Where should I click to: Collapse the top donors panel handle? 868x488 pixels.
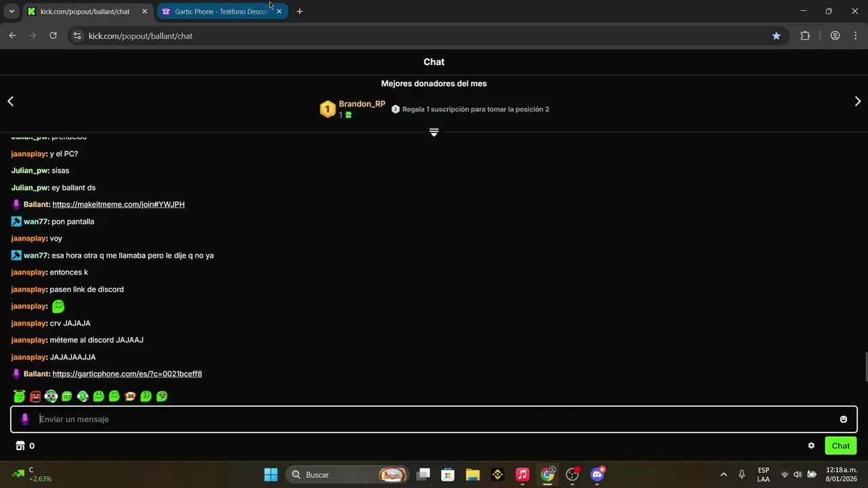434,132
